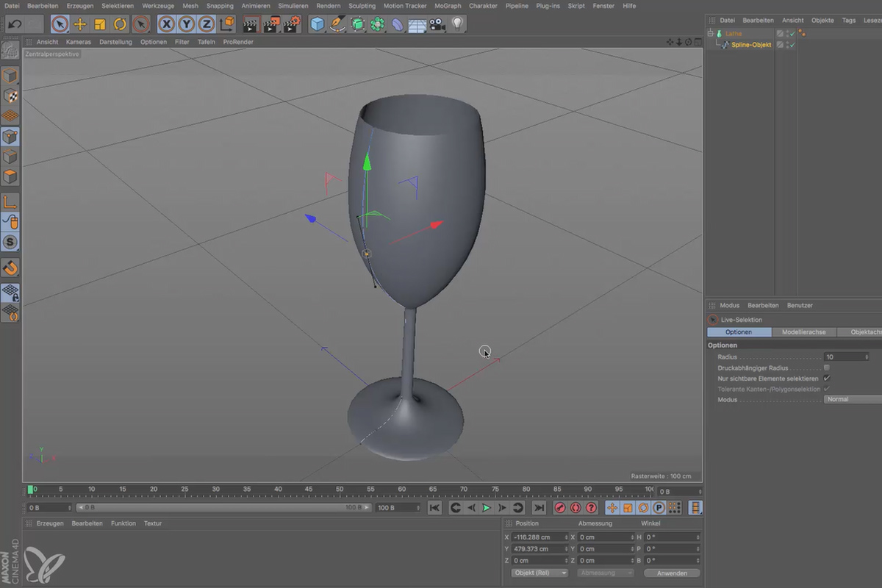
Task: Click the Undo arrow icon
Action: 15,24
